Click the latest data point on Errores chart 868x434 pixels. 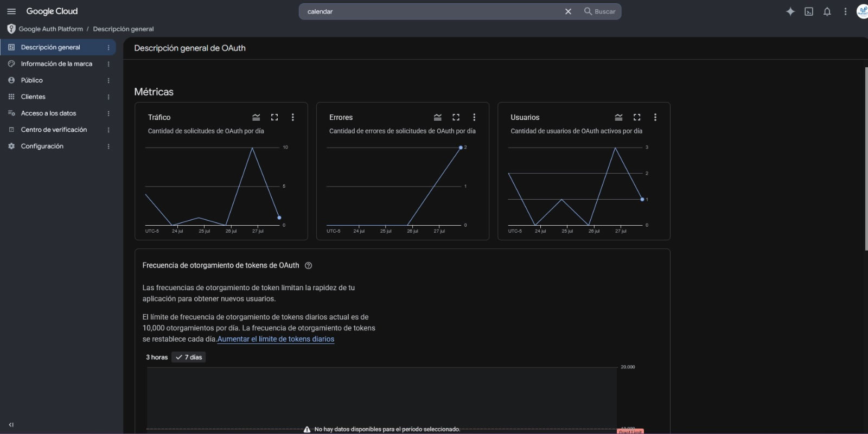click(x=461, y=148)
